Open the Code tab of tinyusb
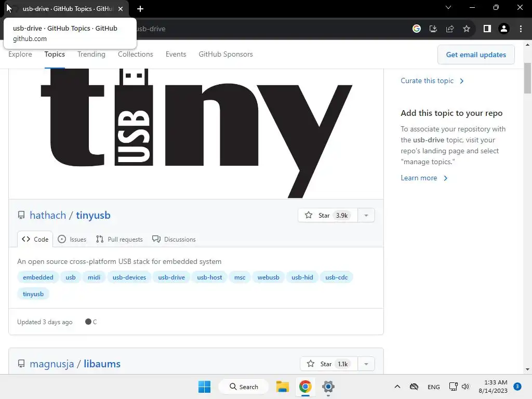The image size is (532, 399). click(35, 239)
